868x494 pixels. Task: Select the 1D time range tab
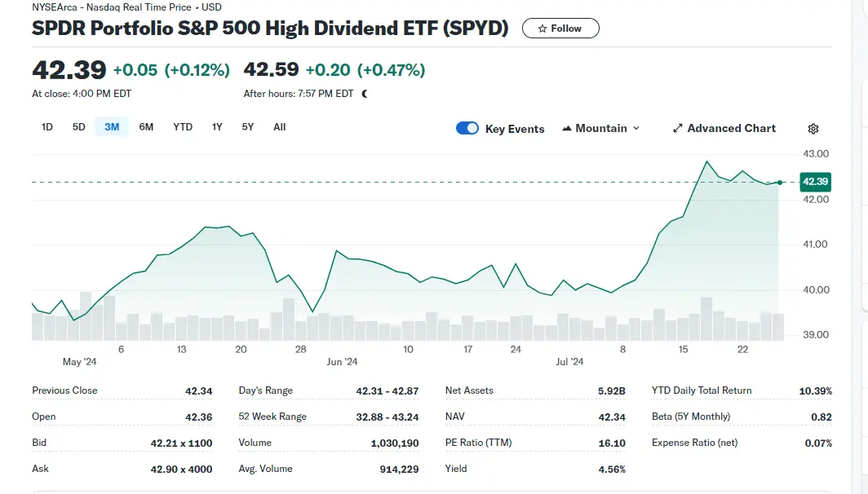coord(47,127)
